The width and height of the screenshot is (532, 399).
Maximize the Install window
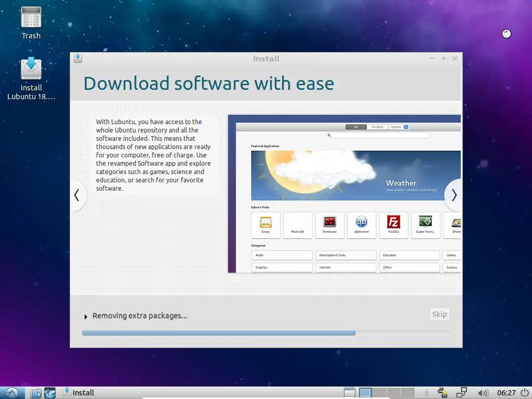444,58
